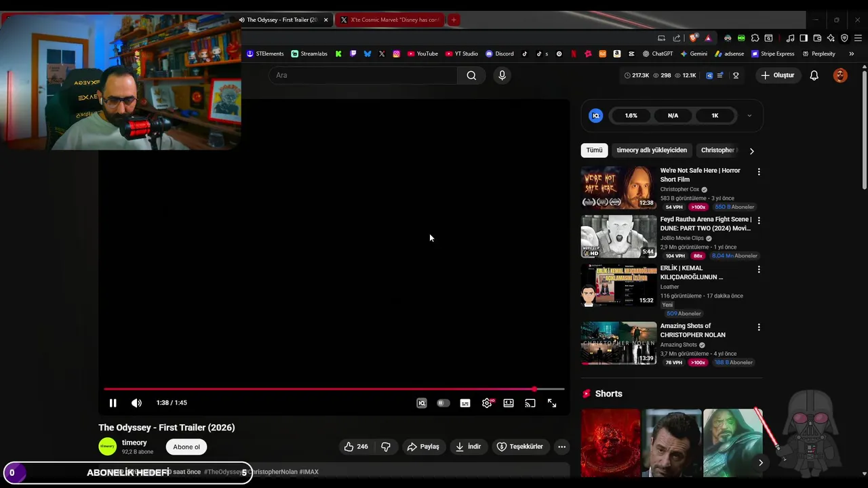The image size is (868, 488).
Task: Open options for ERLİK KEMAL video
Action: coord(759,269)
